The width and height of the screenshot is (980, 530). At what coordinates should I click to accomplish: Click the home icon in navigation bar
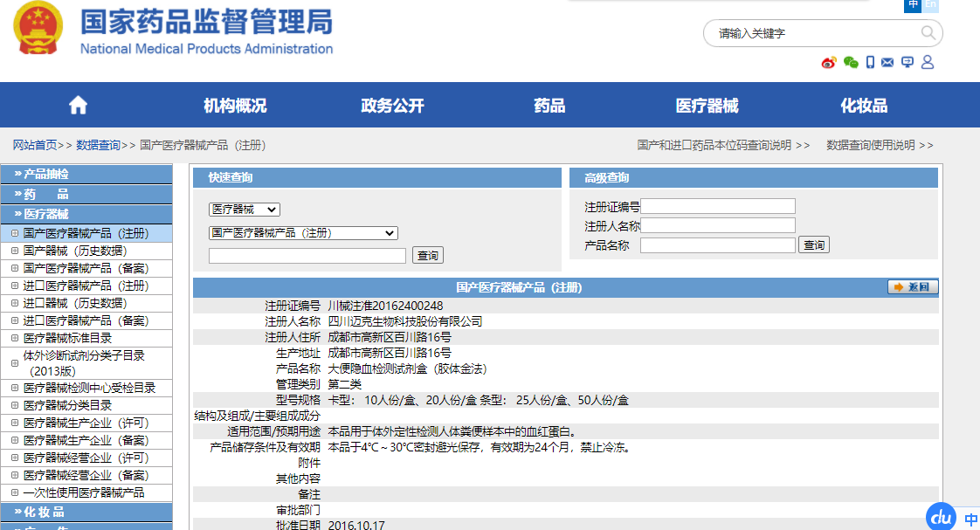pyautogui.click(x=78, y=104)
